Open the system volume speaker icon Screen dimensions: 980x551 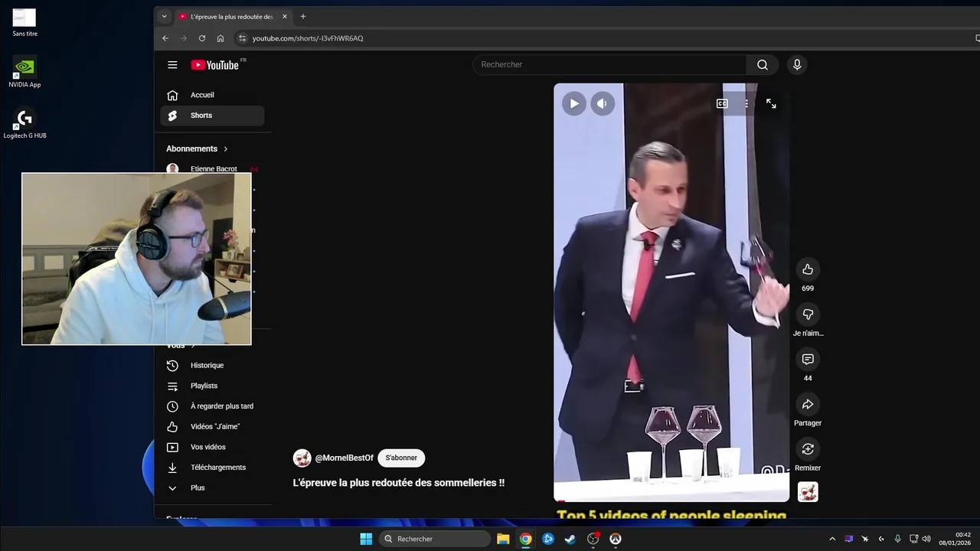point(926,539)
